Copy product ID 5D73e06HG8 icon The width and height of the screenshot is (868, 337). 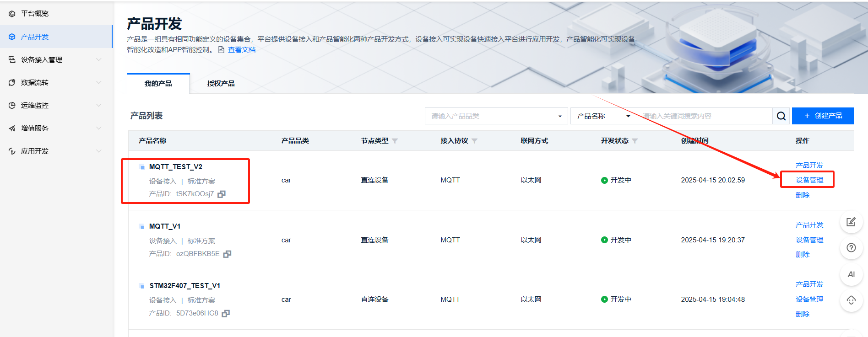226,313
